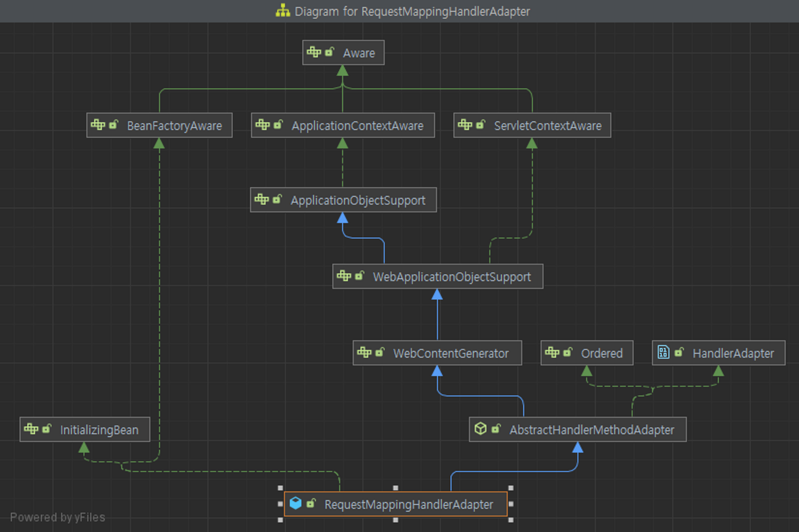Click AbstractHandlerMethodAdapter's abstract class icon
799x532 pixels.
point(480,429)
